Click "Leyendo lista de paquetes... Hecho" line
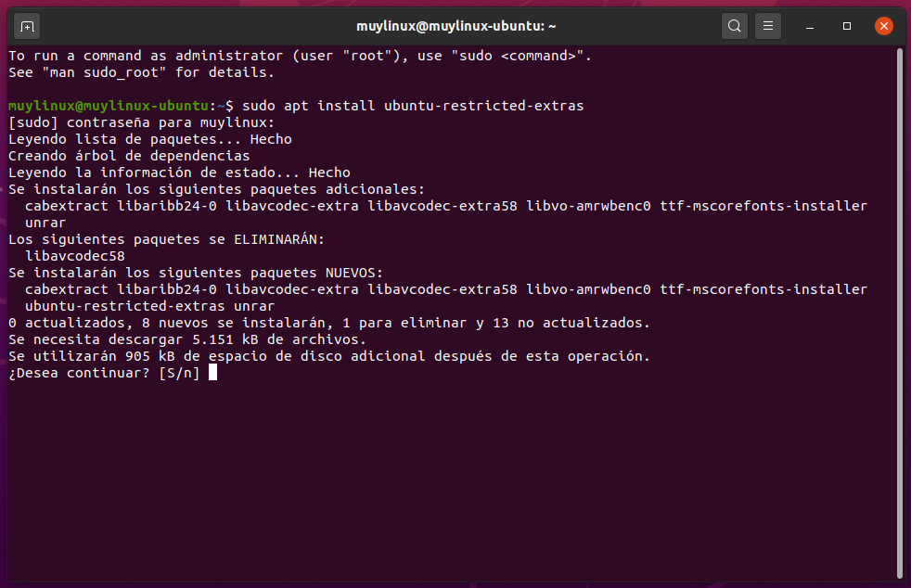 click(150, 139)
